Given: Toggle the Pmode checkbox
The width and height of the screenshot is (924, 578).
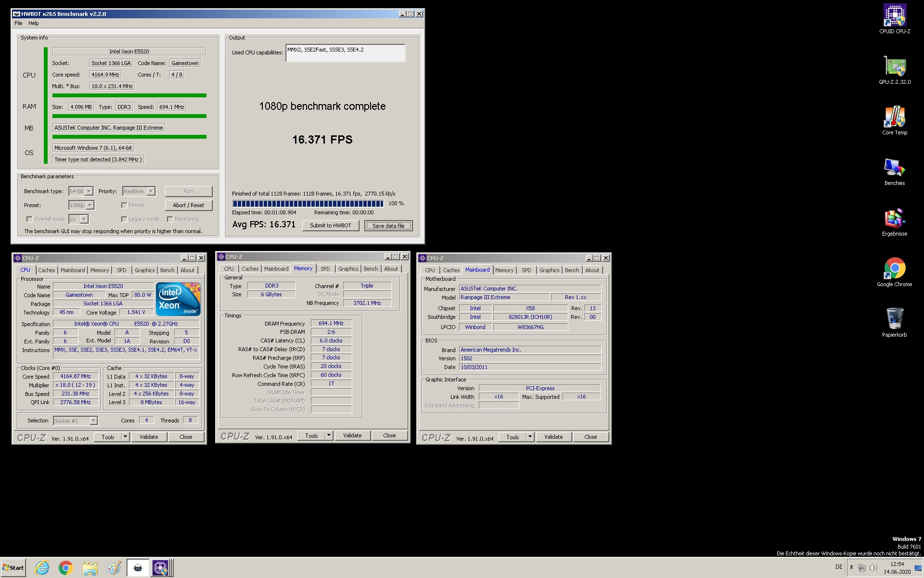Looking at the screenshot, I should (124, 205).
